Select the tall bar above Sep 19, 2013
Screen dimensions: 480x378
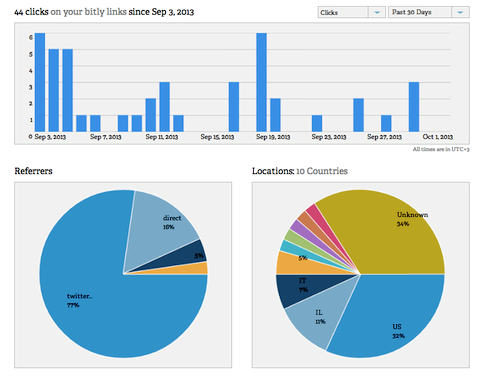click(x=261, y=82)
